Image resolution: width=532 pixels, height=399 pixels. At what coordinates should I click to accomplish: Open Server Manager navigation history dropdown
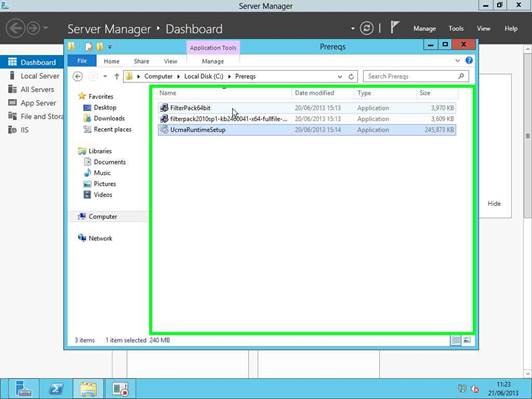point(46,28)
